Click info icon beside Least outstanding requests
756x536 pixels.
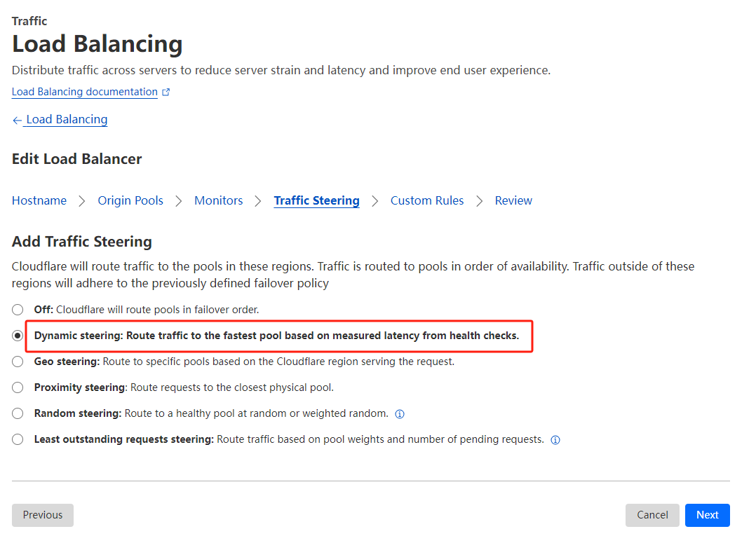555,440
